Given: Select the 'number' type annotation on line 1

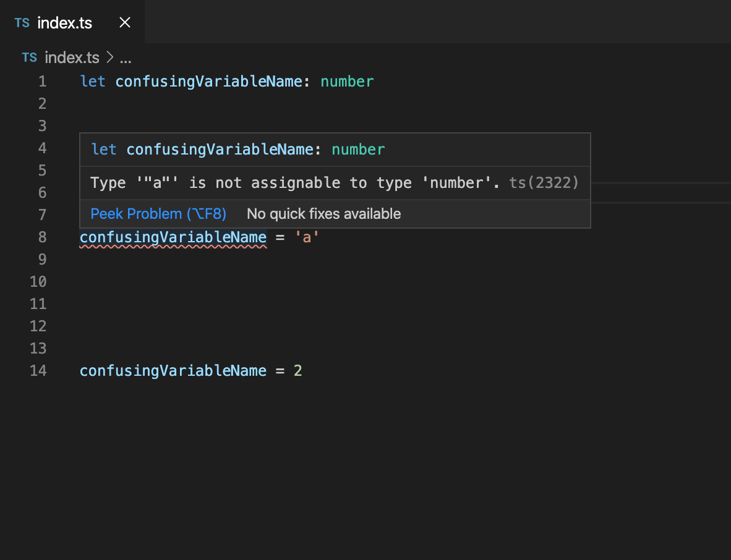Looking at the screenshot, I should [347, 81].
